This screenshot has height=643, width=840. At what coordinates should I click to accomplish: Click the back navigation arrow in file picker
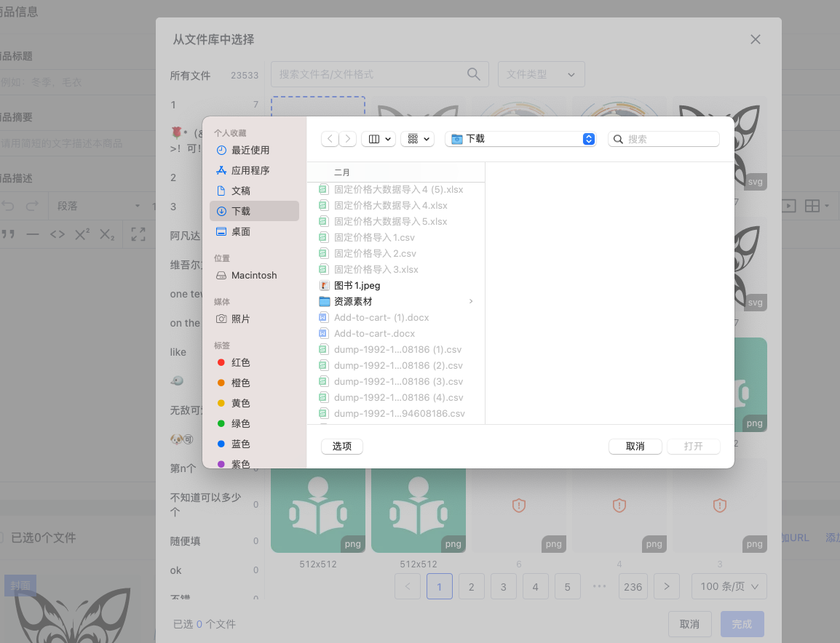330,139
